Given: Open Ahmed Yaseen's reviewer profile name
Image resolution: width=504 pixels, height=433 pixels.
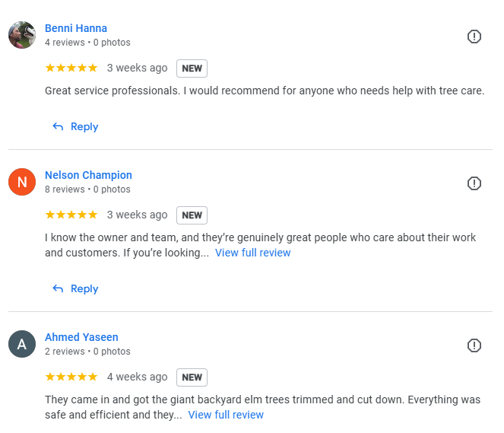Looking at the screenshot, I should point(81,337).
